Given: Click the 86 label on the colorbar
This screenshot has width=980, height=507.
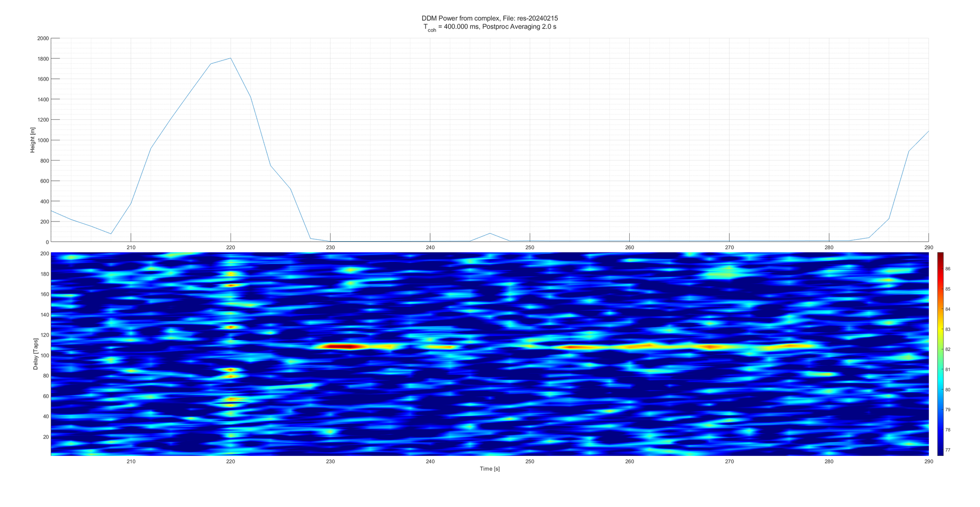Looking at the screenshot, I should [x=948, y=269].
